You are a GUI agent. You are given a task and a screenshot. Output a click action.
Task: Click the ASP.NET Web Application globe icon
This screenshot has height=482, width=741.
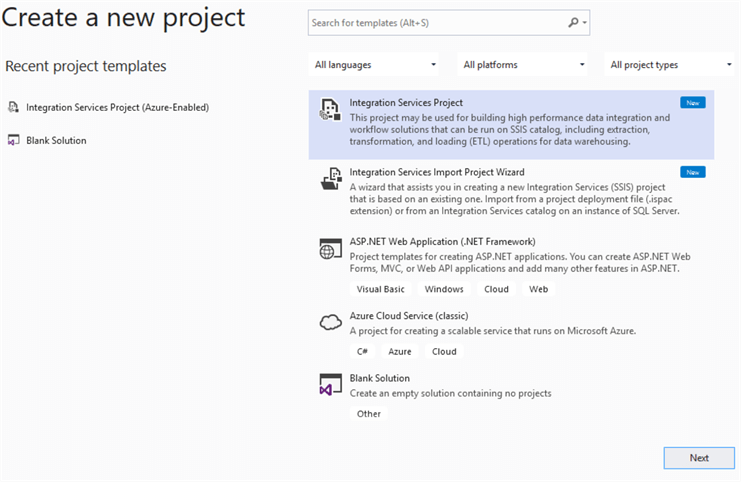pyautogui.click(x=330, y=250)
